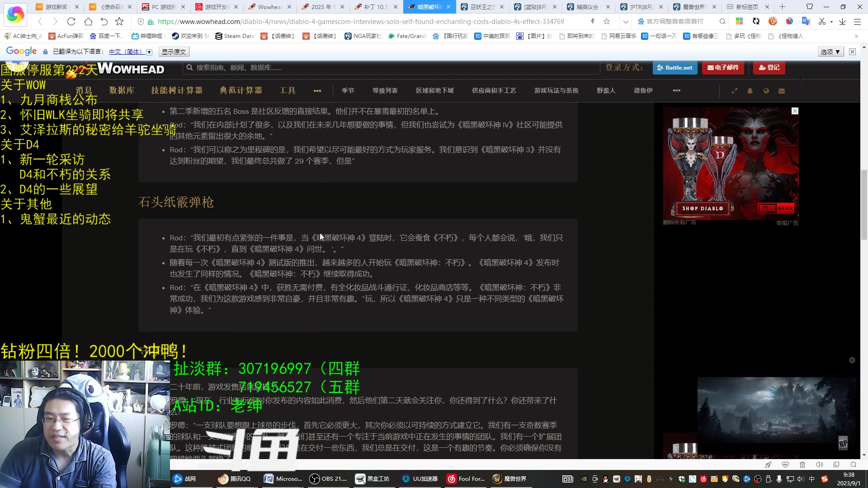Open the Steam Data bookmark
Viewport: 868px width, 488px height.
tap(235, 36)
